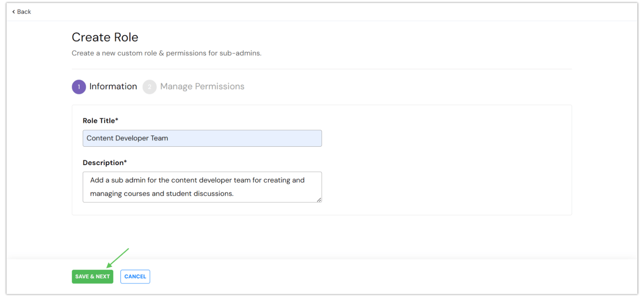Select the Content Developer Team text

click(x=127, y=138)
